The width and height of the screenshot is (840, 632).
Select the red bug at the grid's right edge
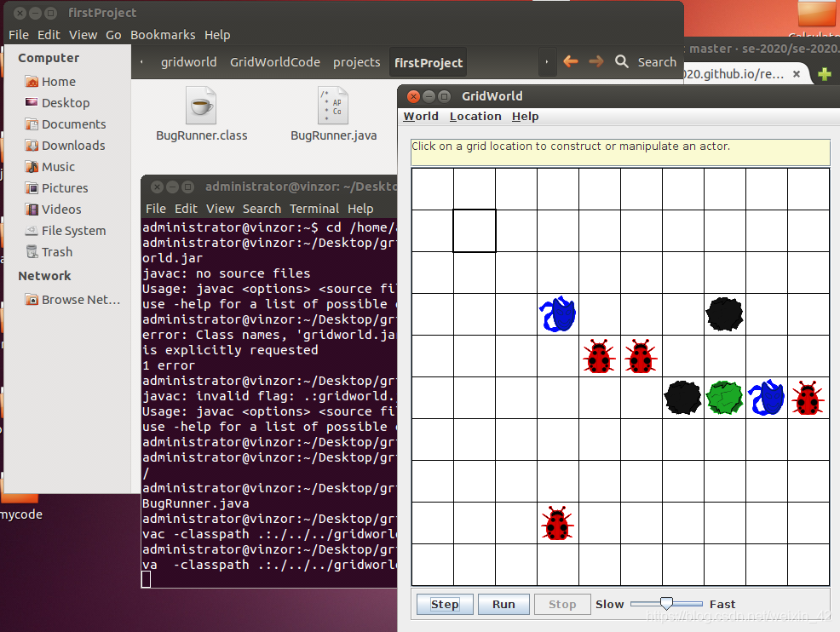[x=808, y=398]
